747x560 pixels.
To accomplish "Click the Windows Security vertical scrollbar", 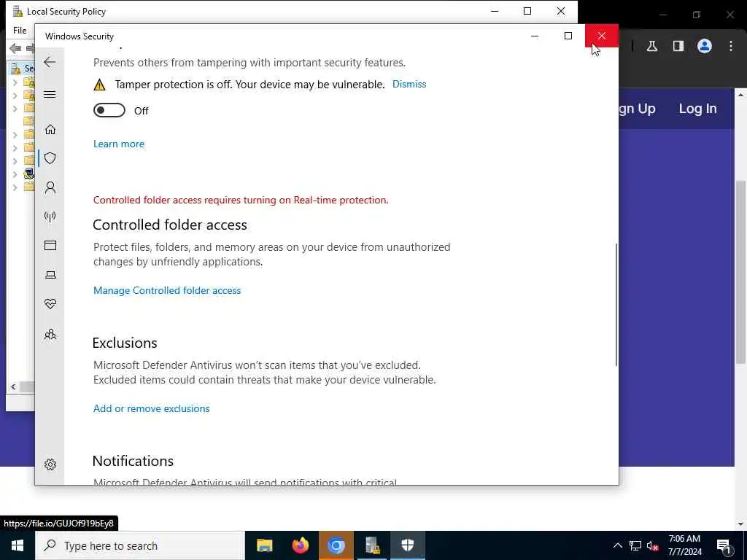I will 616,305.
